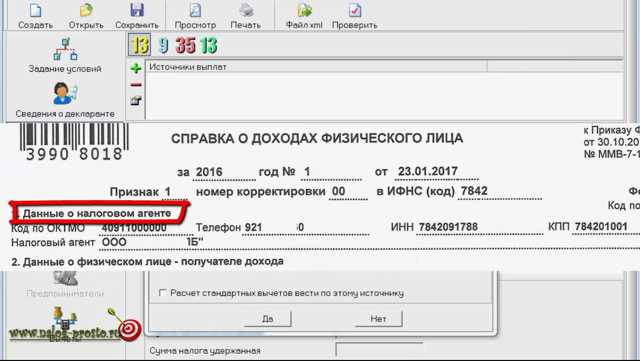Add a payment source with green plus
The height and width of the screenshot is (361, 640).
(x=136, y=68)
